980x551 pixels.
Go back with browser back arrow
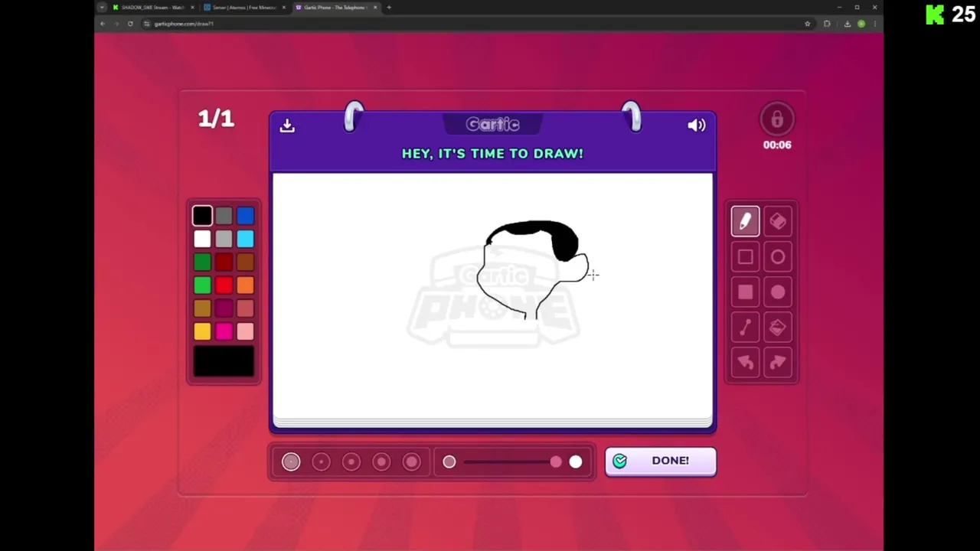point(103,24)
